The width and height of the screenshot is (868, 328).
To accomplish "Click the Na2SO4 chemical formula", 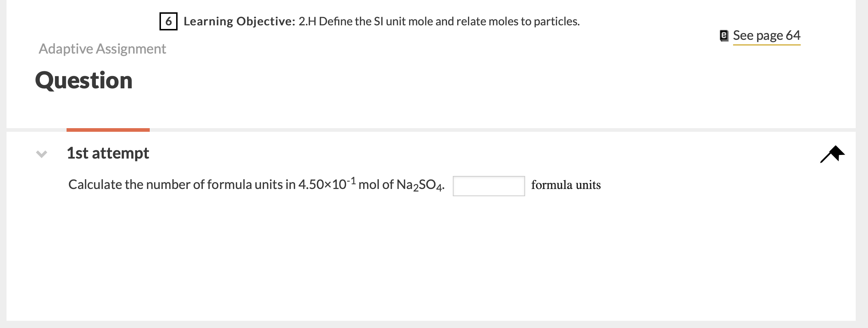I will 420,185.
